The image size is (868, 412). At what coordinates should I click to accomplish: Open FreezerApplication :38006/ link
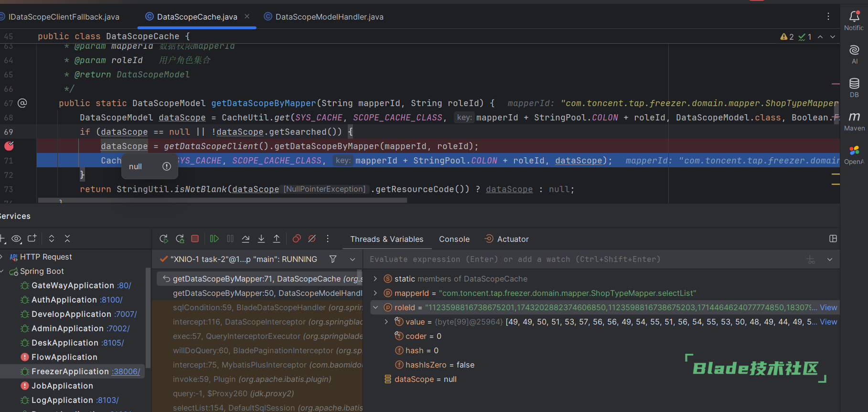coord(126,371)
